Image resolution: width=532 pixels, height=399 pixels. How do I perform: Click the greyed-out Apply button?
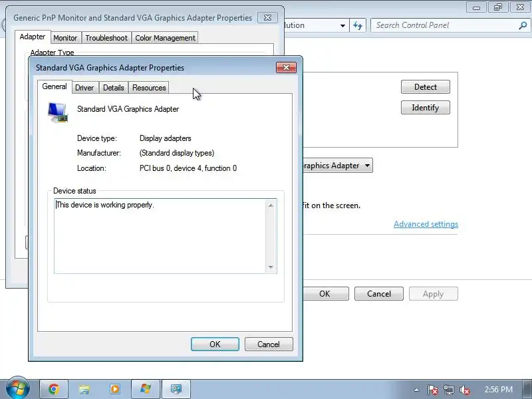(434, 293)
